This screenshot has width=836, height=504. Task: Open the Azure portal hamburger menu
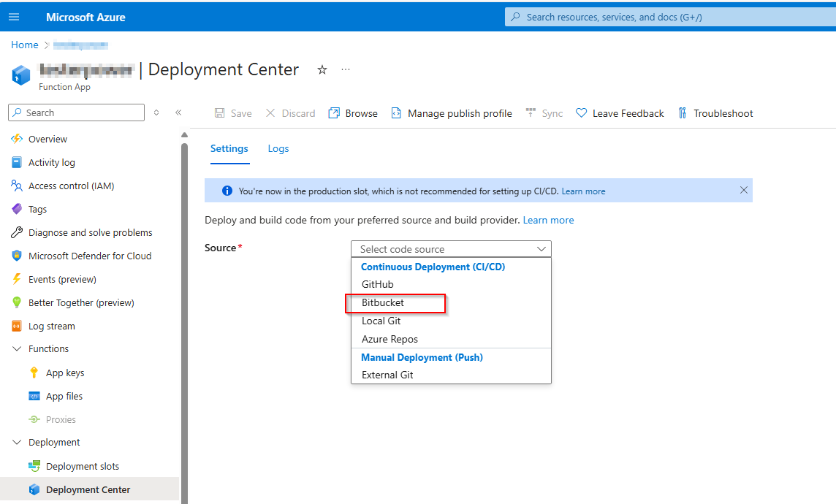point(14,17)
